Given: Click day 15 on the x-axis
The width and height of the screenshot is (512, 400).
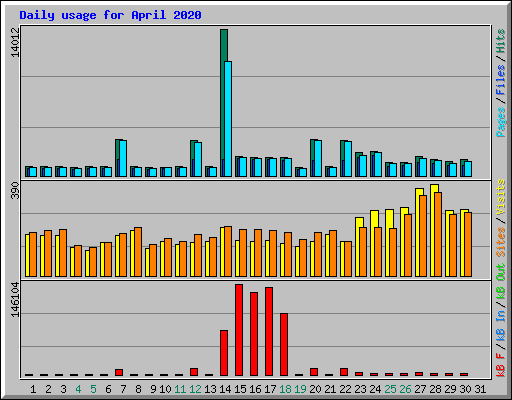Looking at the screenshot, I should 240,389.
